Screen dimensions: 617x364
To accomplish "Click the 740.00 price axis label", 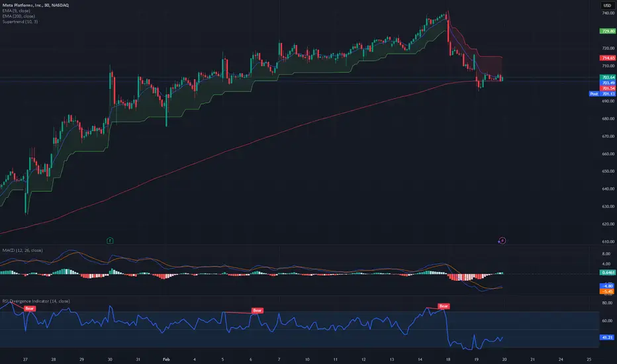I will point(608,13).
